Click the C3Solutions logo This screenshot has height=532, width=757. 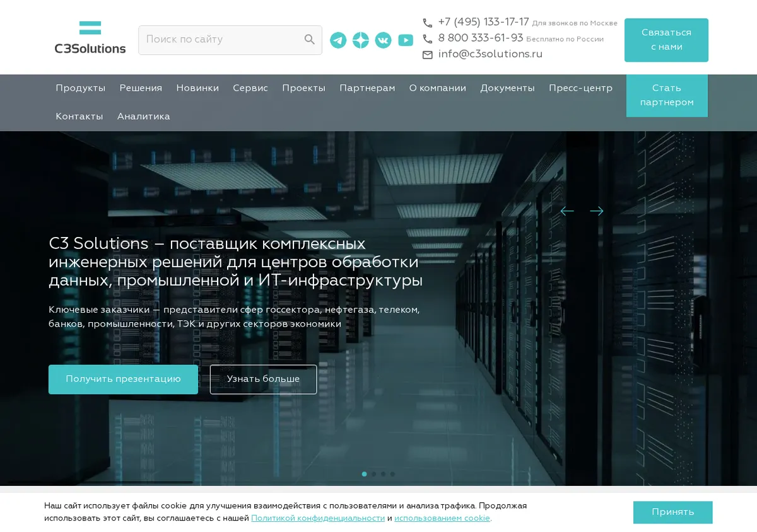90,38
